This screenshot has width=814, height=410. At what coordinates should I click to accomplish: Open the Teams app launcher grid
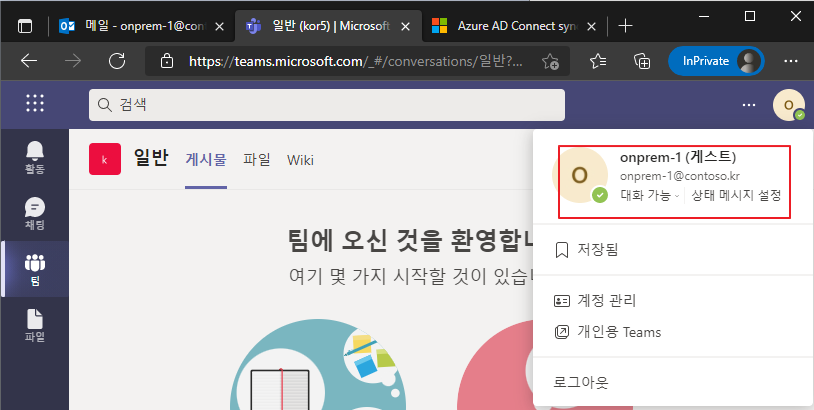(35, 104)
